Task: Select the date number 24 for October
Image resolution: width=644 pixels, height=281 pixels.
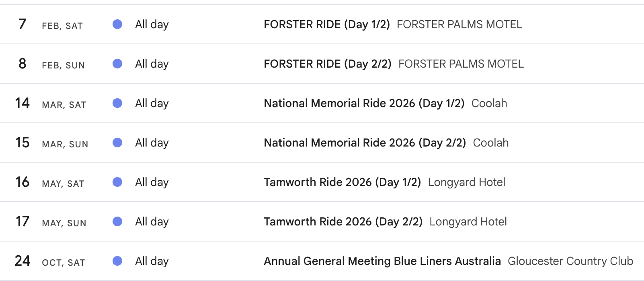Action: point(23,261)
